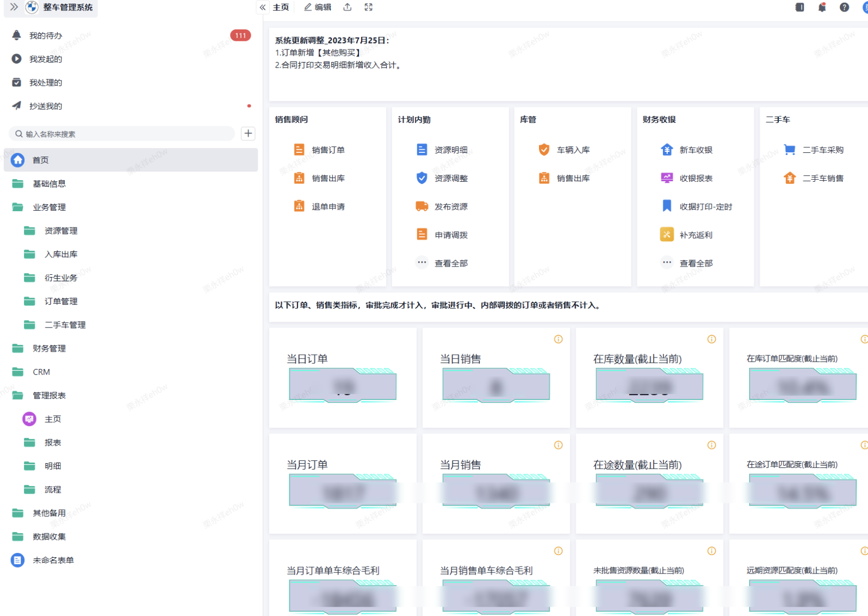Click 查看全部 under 计划内勤

click(442, 263)
